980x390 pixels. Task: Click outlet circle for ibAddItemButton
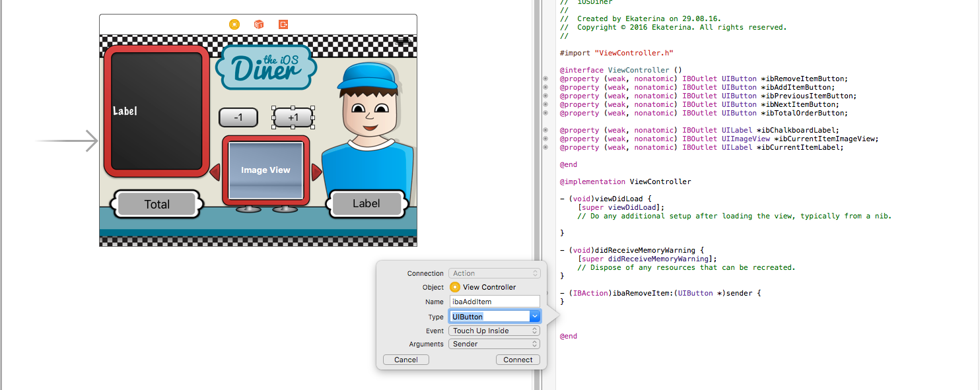click(545, 87)
